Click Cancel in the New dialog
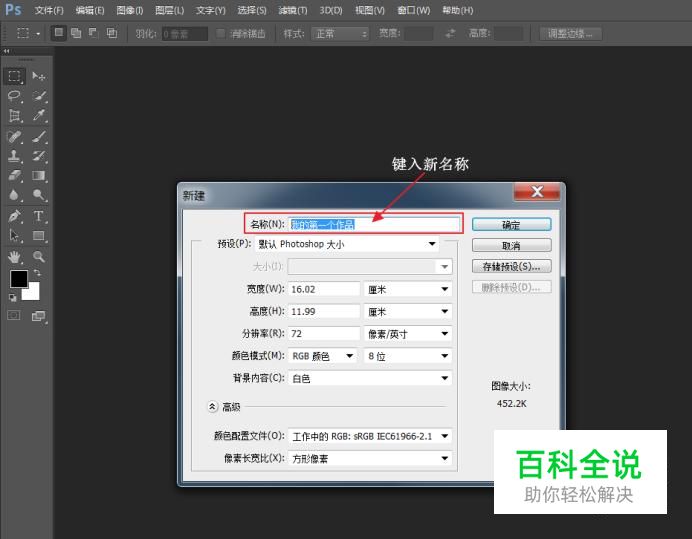 [x=511, y=245]
